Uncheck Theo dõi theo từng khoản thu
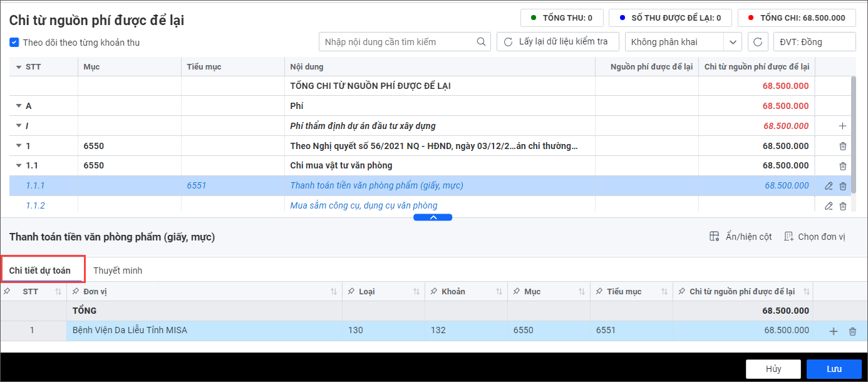868x382 pixels. (x=14, y=43)
